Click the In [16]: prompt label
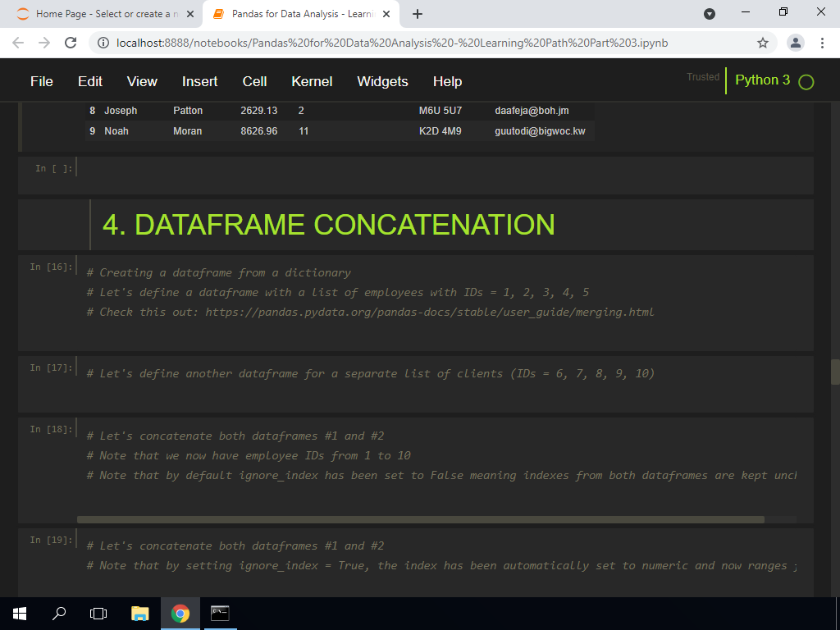The width and height of the screenshot is (840, 630). tap(51, 267)
